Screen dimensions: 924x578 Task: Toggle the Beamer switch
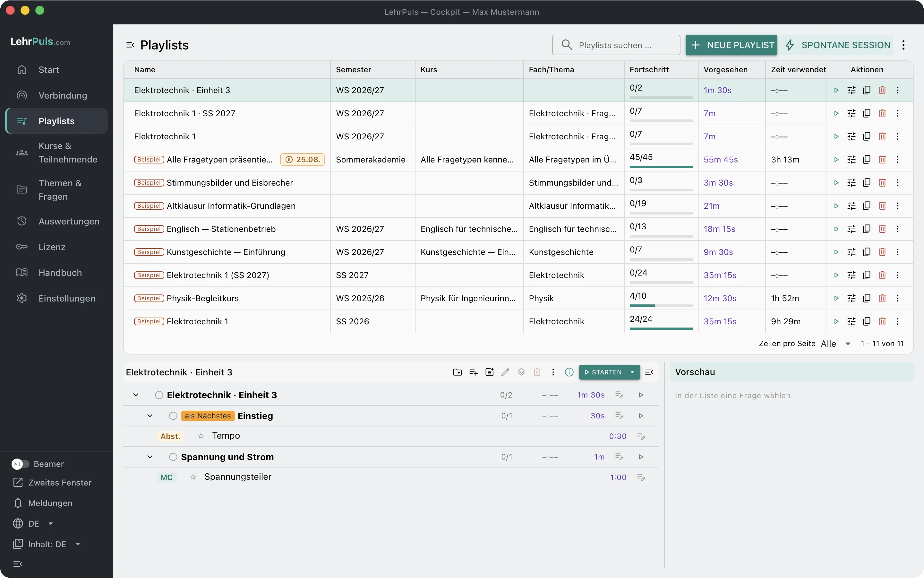click(x=20, y=464)
